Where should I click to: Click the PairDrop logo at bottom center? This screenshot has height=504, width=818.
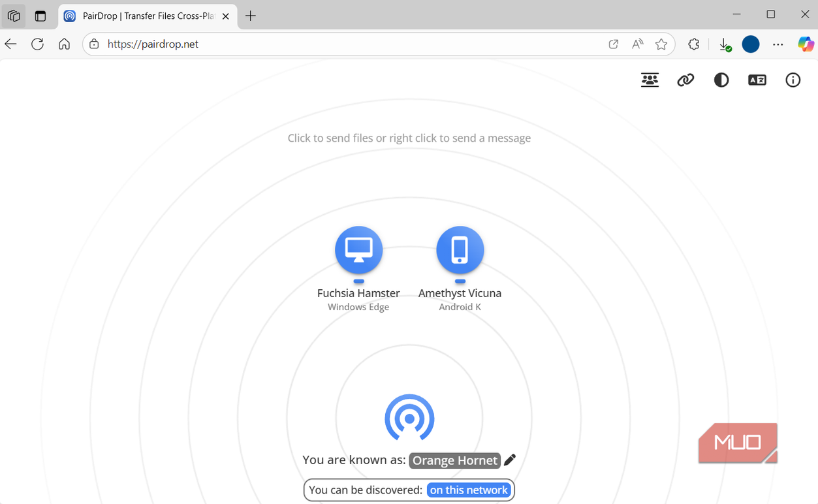[409, 418]
